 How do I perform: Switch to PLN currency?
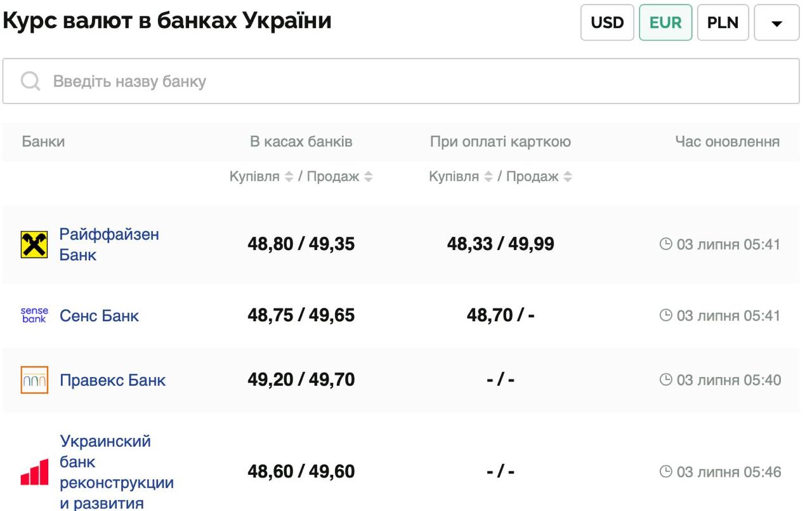point(723,23)
